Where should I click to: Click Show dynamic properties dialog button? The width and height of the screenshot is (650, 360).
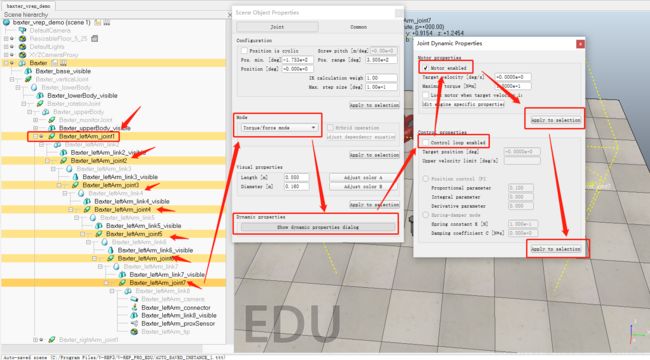click(x=318, y=227)
